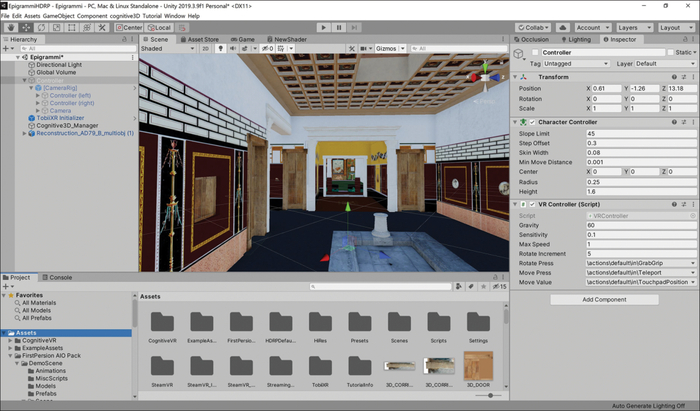The height and width of the screenshot is (411, 700).
Task: Select the Move tool
Action: pos(24,27)
